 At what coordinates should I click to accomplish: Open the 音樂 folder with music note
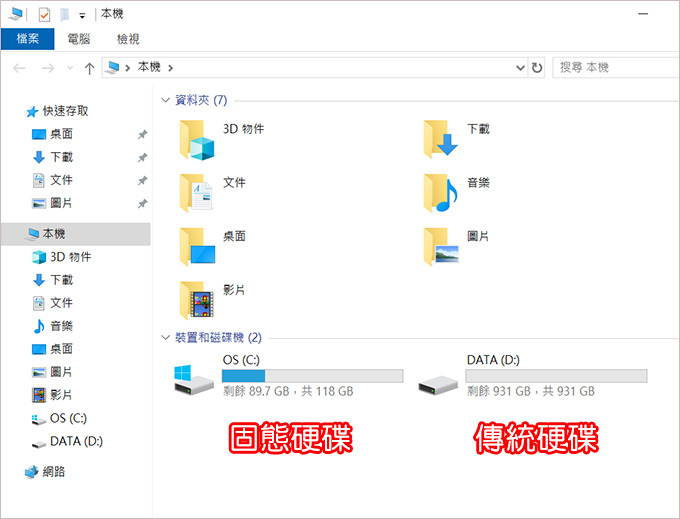click(x=441, y=193)
